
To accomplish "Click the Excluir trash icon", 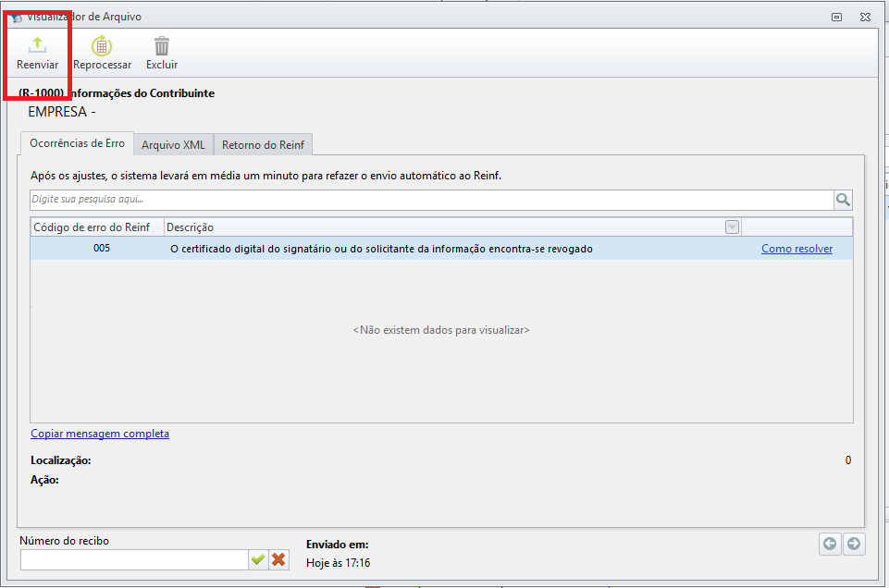I will point(162,46).
